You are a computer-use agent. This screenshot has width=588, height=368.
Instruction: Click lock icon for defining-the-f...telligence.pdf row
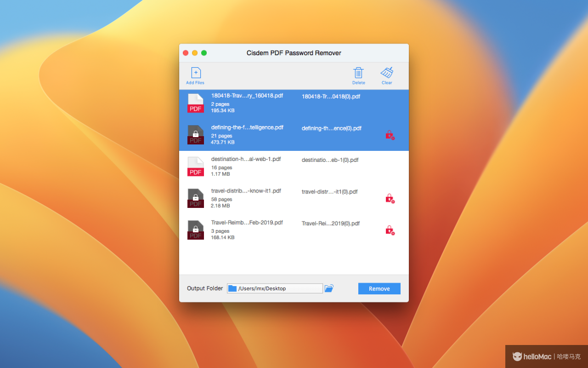[x=390, y=135]
